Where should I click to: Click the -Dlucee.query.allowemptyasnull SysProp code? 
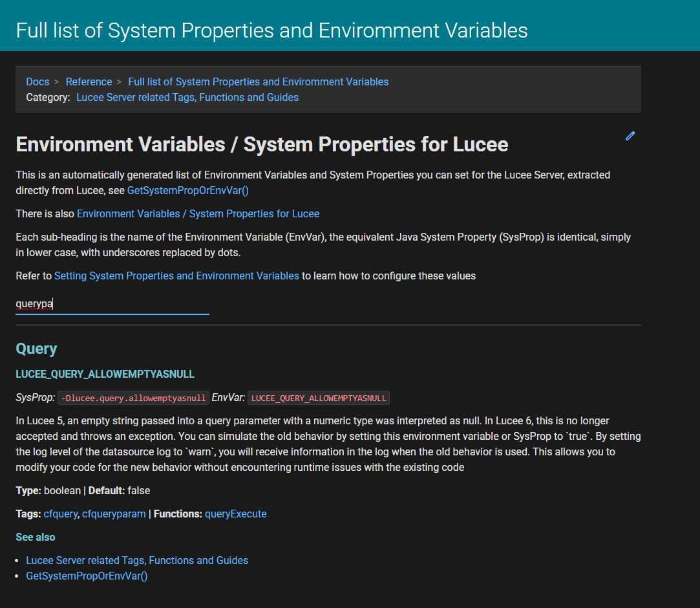tap(134, 398)
